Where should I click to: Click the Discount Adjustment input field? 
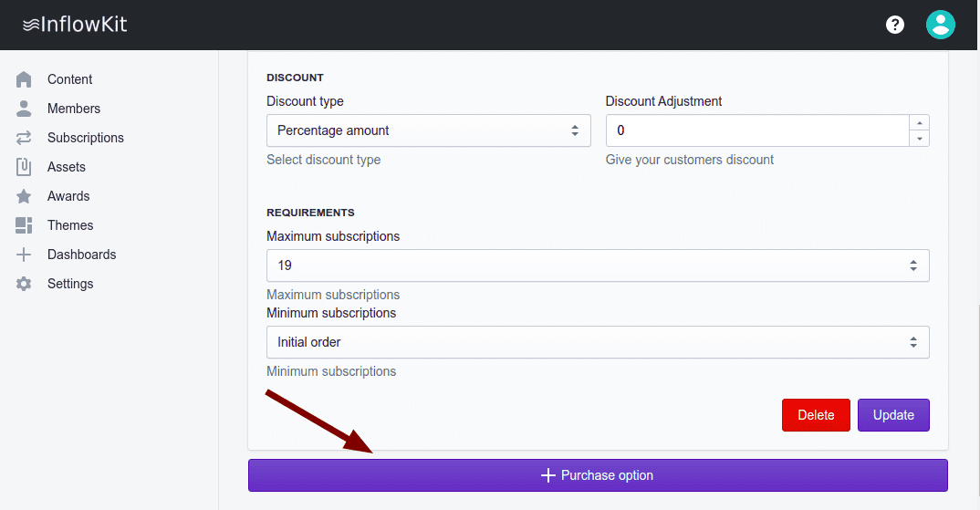tap(757, 130)
